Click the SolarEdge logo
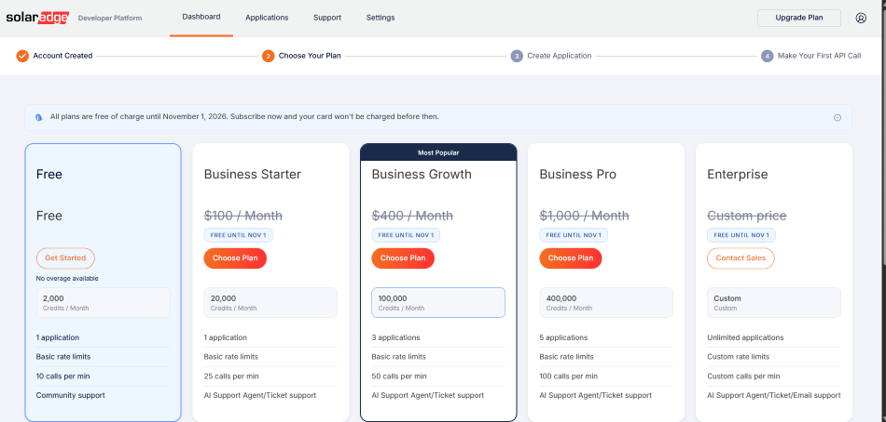This screenshot has width=886, height=422. coord(37,18)
